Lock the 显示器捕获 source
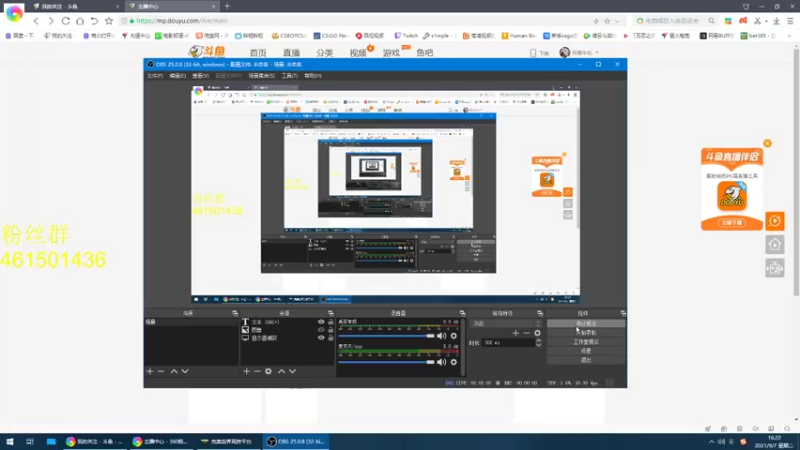This screenshot has height=450, width=800. (x=331, y=338)
